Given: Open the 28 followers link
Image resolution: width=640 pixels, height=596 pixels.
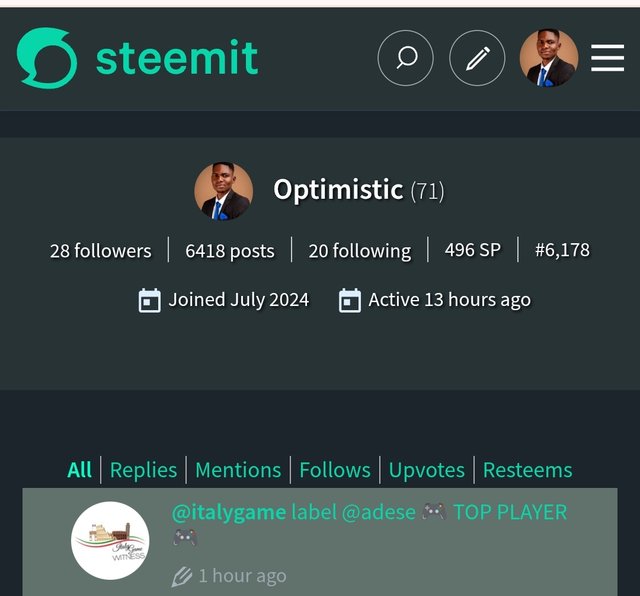Looking at the screenshot, I should [x=101, y=251].
